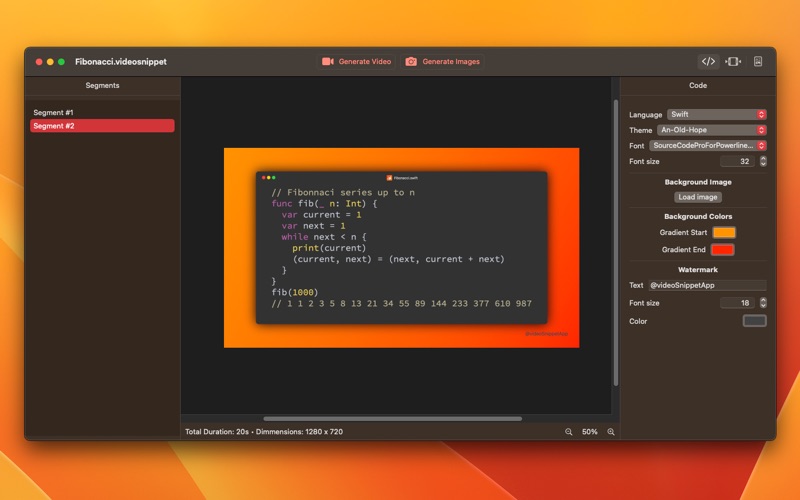Click the Generate Video camera icon
The image size is (800, 500).
(x=328, y=62)
